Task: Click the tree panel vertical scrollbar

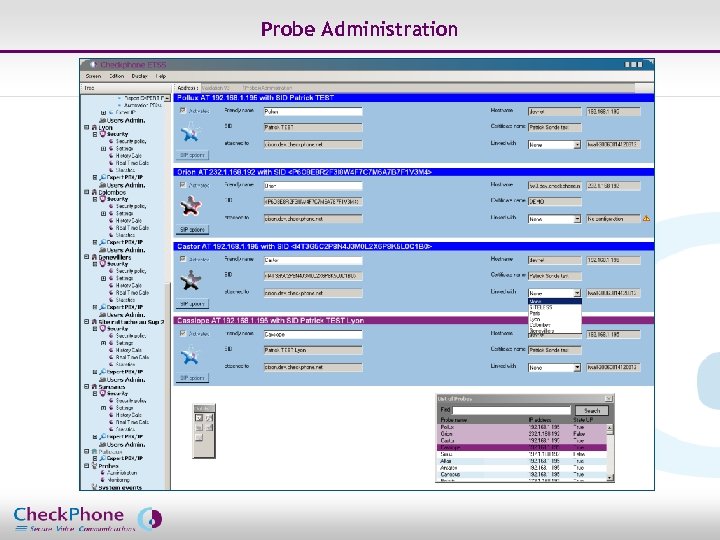Action: pos(168,294)
